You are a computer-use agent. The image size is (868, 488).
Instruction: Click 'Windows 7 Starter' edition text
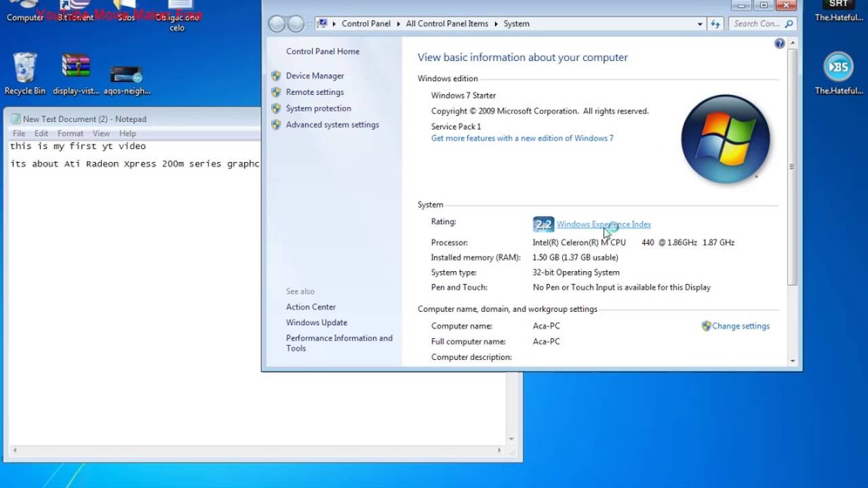463,96
